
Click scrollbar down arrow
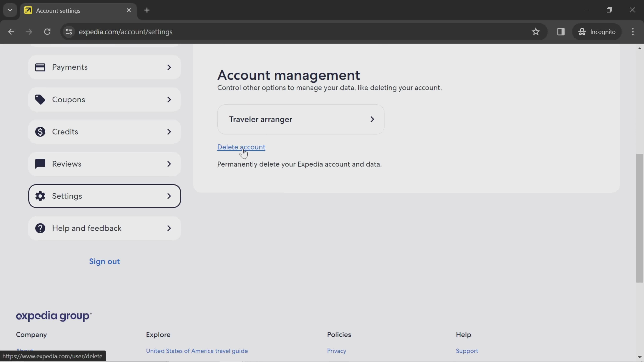coord(639,357)
